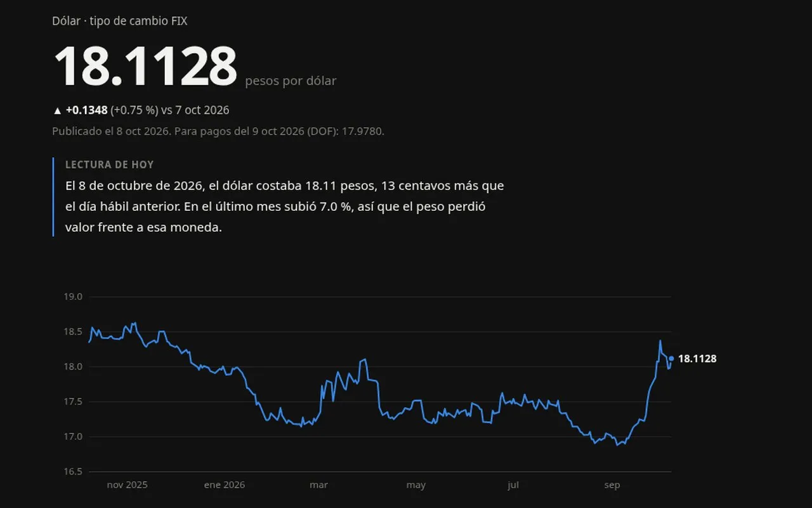Image resolution: width=812 pixels, height=508 pixels.
Task: Click the 'sep' axis label
Action: tap(612, 485)
